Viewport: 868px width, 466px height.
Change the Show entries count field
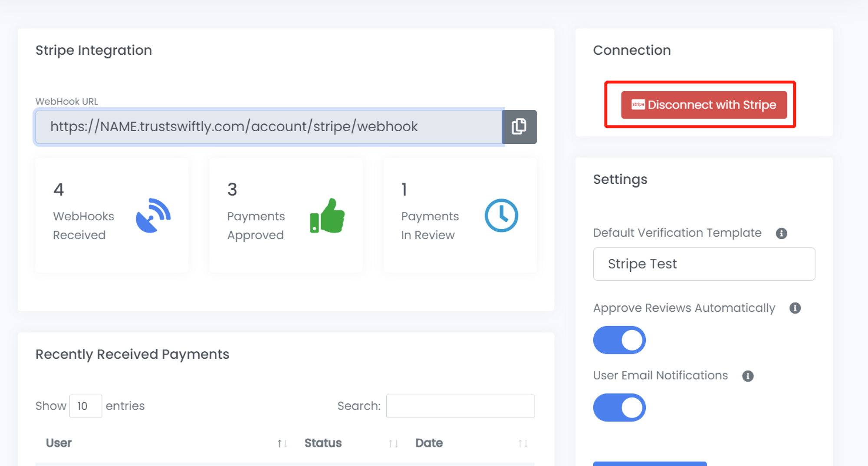click(85, 406)
